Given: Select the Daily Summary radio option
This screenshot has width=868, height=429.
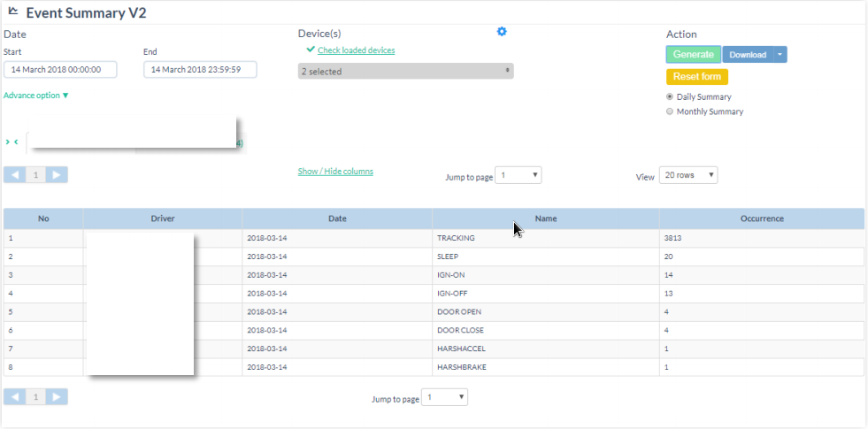Looking at the screenshot, I should pos(670,96).
